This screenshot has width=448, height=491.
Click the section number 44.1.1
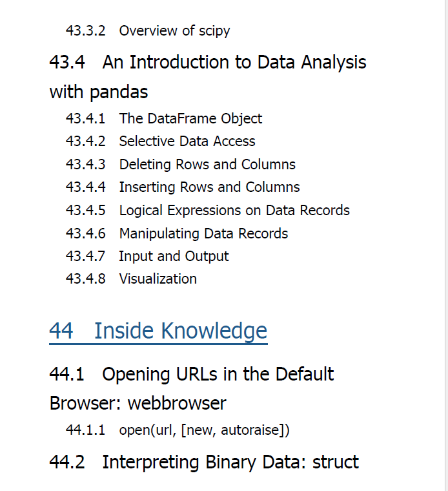click(85, 430)
